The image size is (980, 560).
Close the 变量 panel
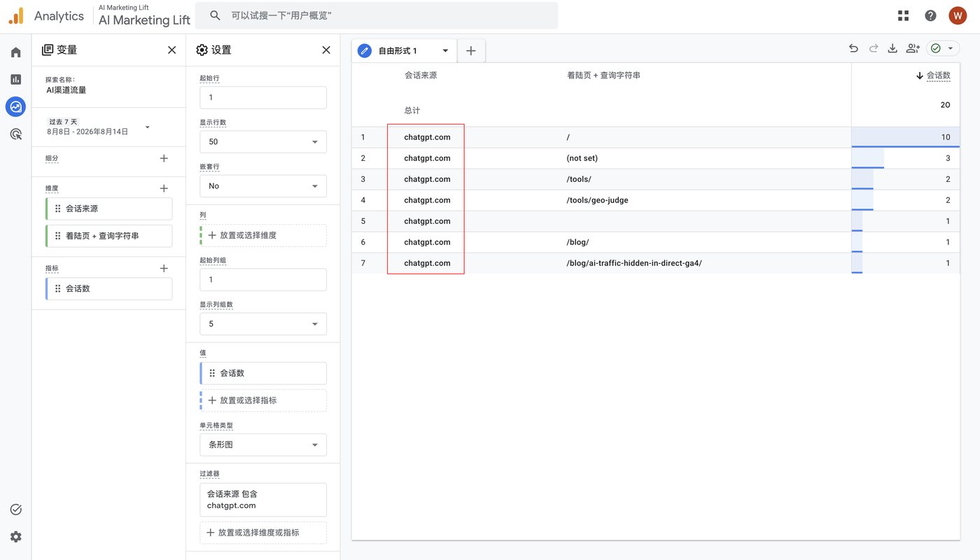click(x=171, y=50)
